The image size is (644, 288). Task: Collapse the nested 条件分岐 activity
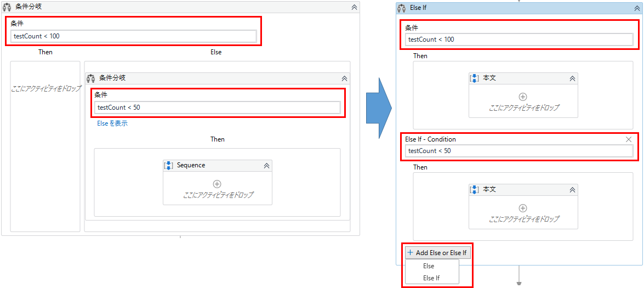click(344, 78)
